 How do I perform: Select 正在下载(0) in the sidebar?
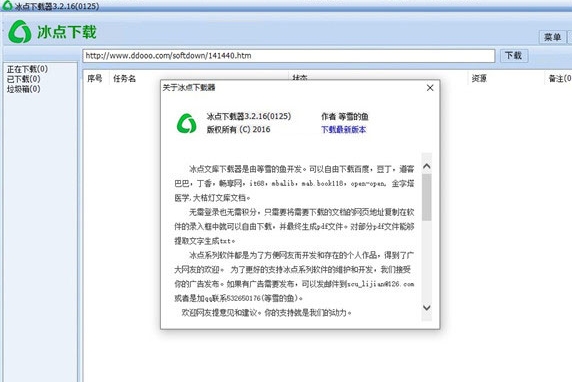(27, 69)
